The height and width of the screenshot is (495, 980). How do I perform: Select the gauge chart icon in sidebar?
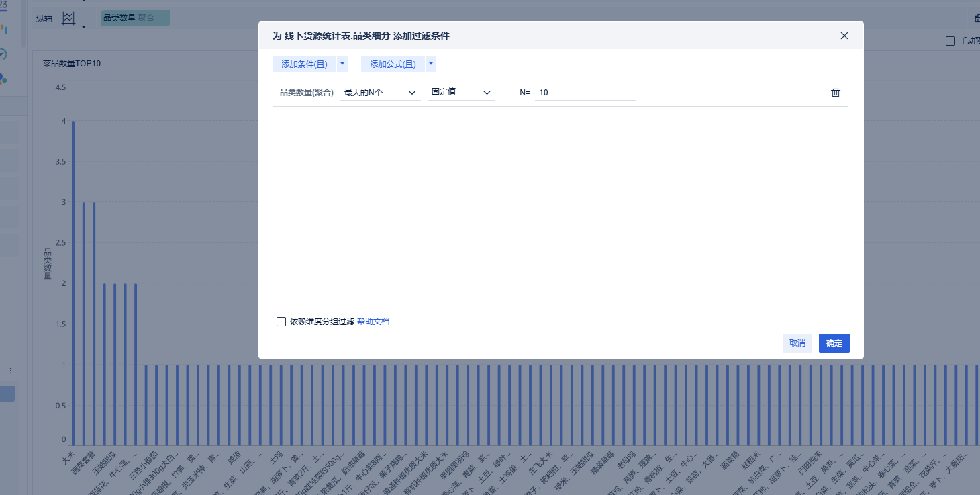click(x=3, y=54)
